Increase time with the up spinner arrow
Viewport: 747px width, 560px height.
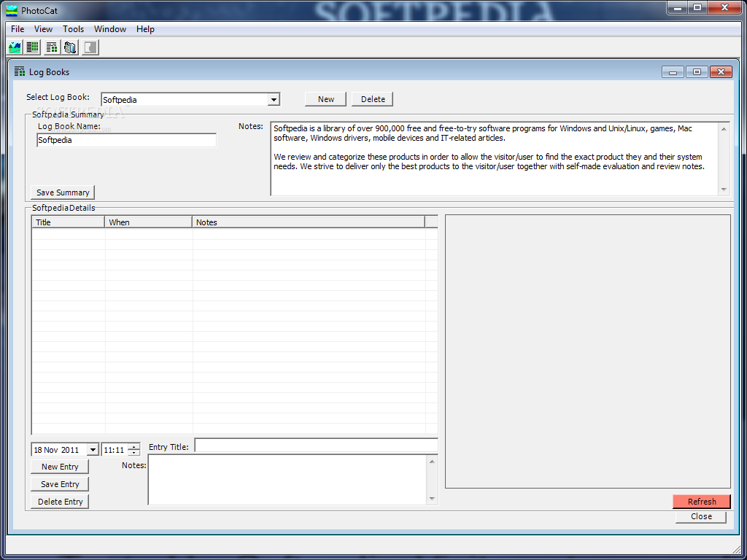click(x=134, y=447)
